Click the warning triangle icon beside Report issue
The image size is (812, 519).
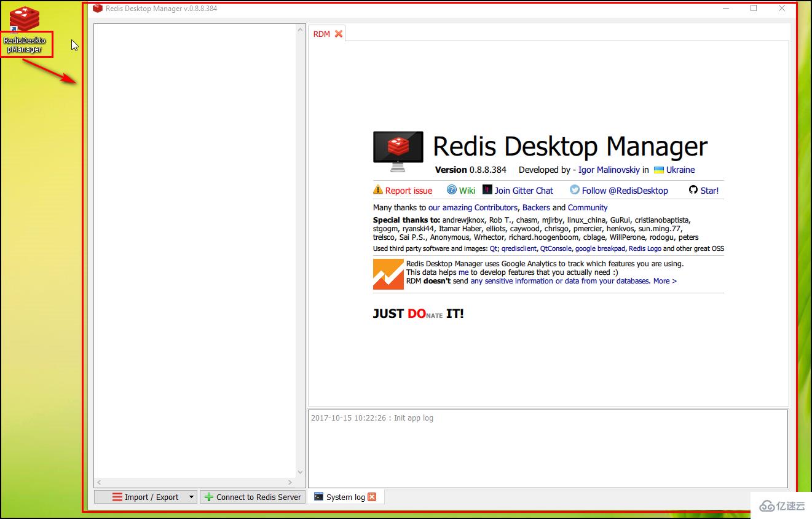[x=378, y=190]
